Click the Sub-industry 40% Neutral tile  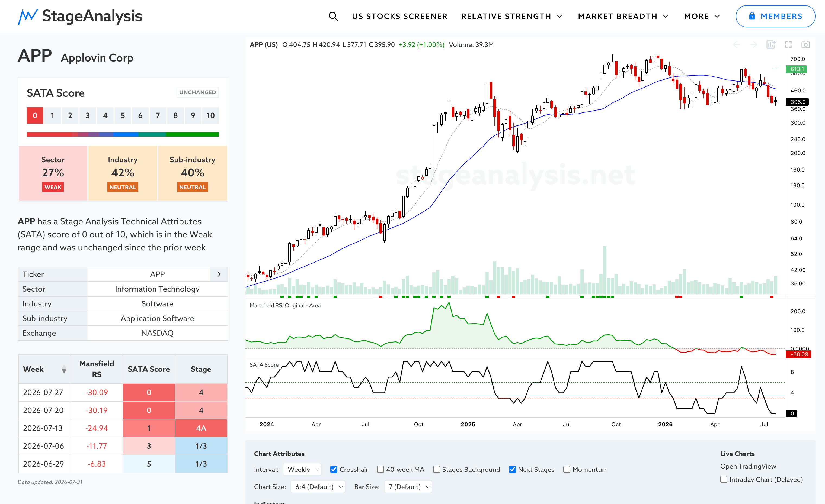coord(193,173)
